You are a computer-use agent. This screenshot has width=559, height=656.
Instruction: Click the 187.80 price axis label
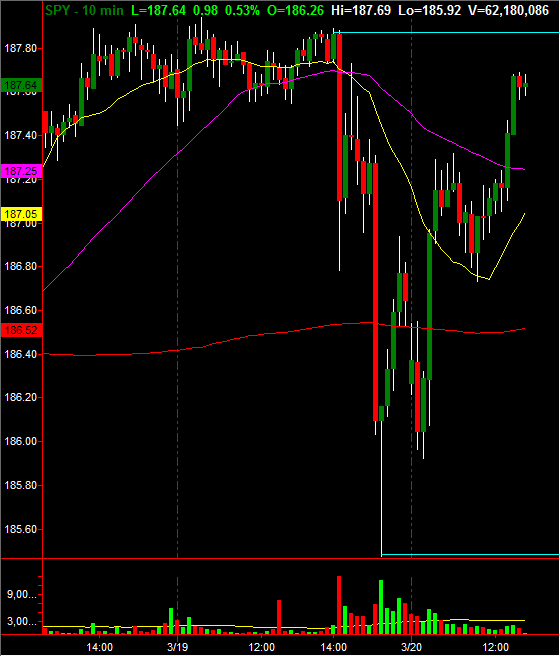[x=20, y=49]
